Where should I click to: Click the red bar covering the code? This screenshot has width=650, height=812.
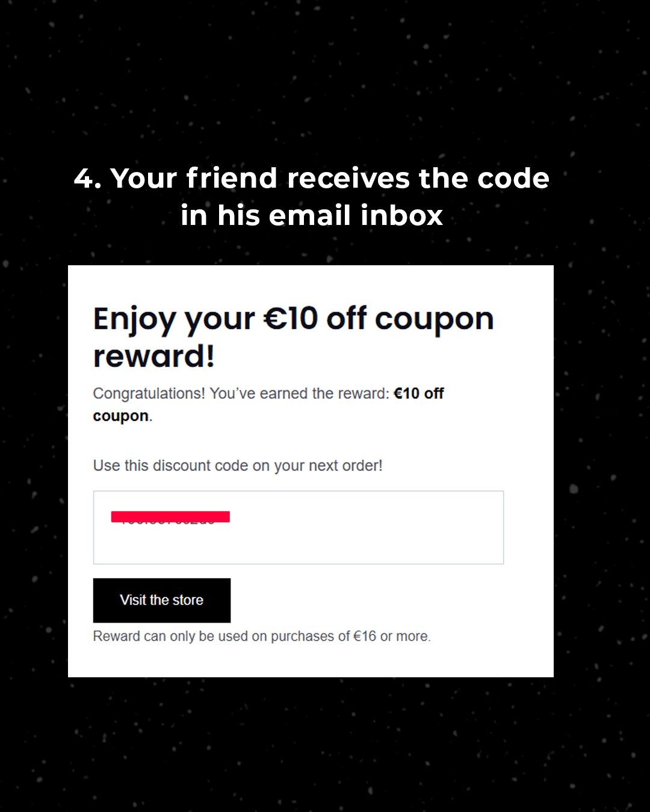click(170, 517)
